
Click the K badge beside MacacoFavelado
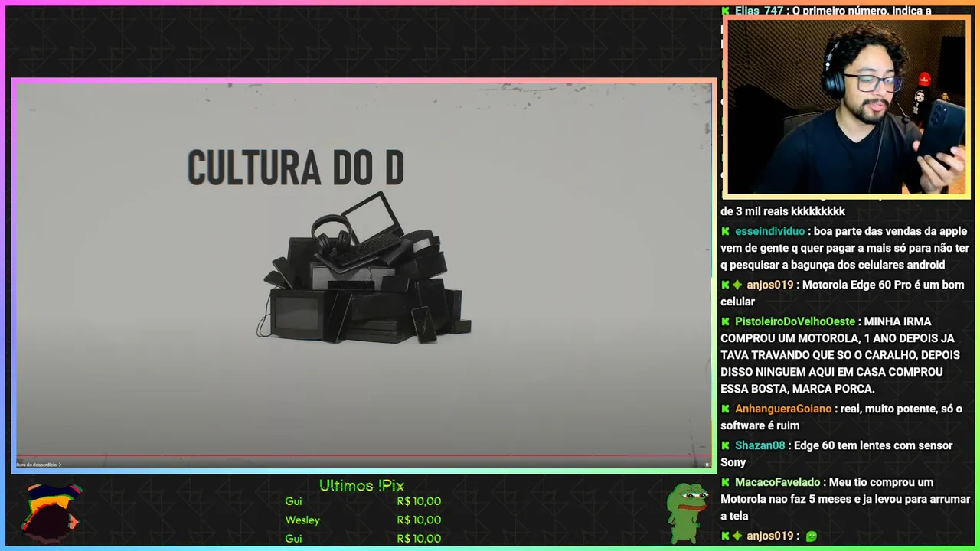tap(725, 482)
